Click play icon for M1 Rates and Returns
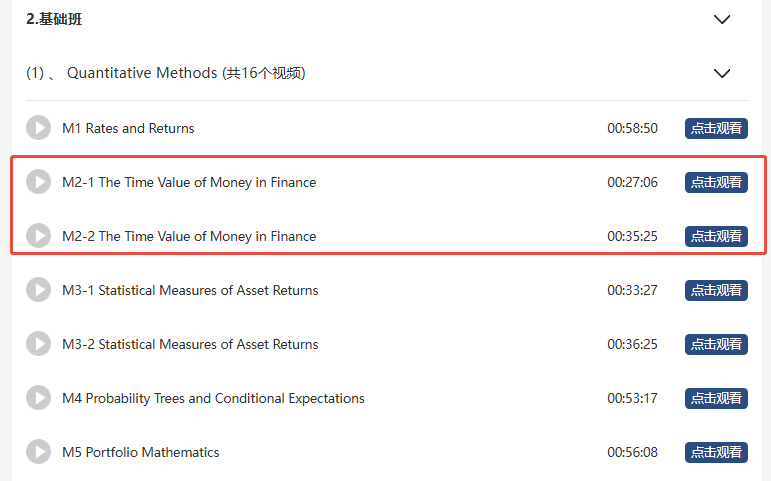771x481 pixels. coord(38,128)
